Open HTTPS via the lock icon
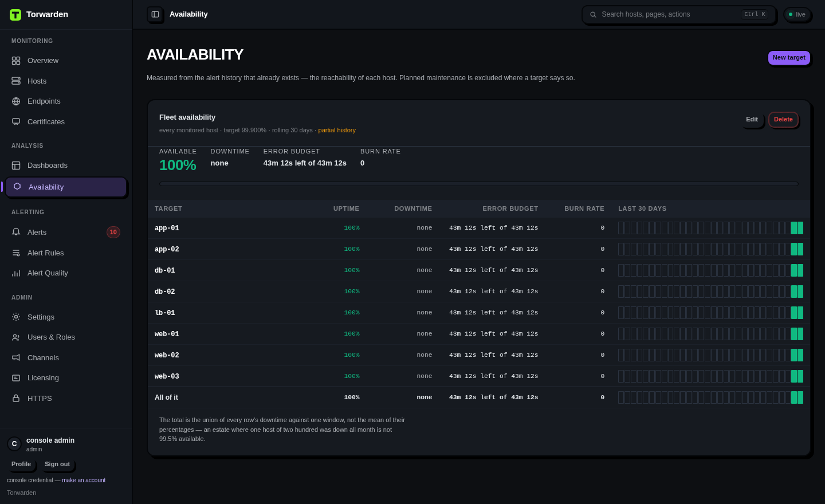 click(x=16, y=399)
